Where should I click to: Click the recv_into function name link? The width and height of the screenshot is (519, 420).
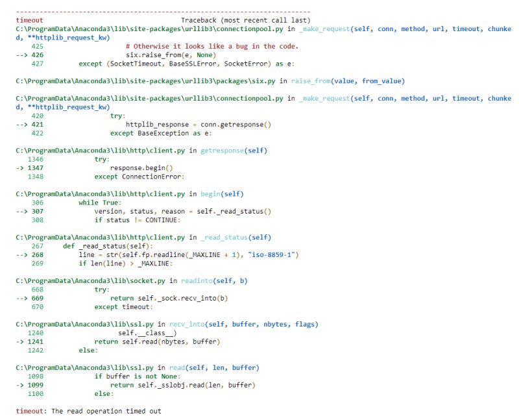187,323
